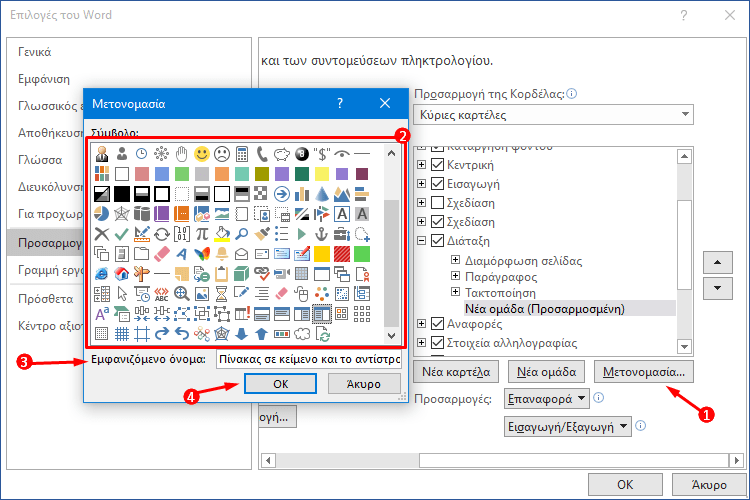Pick the eye symbol
Viewport: 750px width, 500px height.
click(x=342, y=154)
